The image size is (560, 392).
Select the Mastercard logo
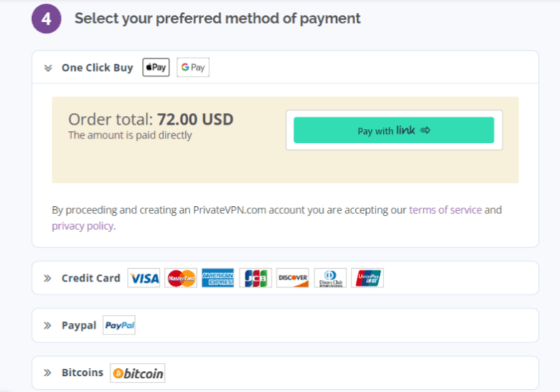(x=181, y=278)
